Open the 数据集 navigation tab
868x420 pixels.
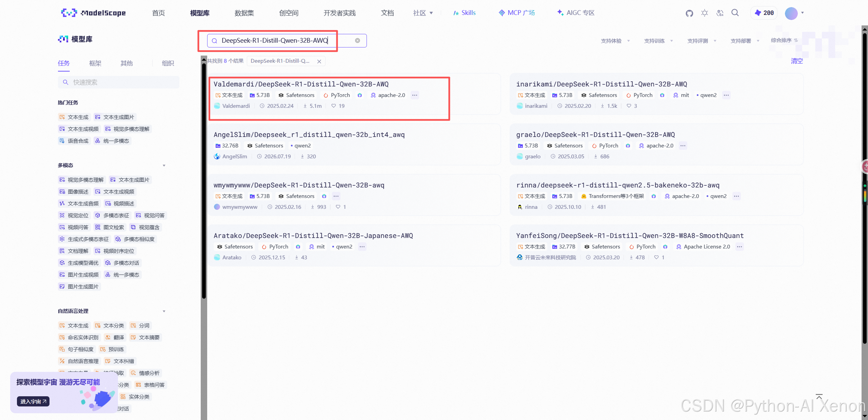[244, 13]
